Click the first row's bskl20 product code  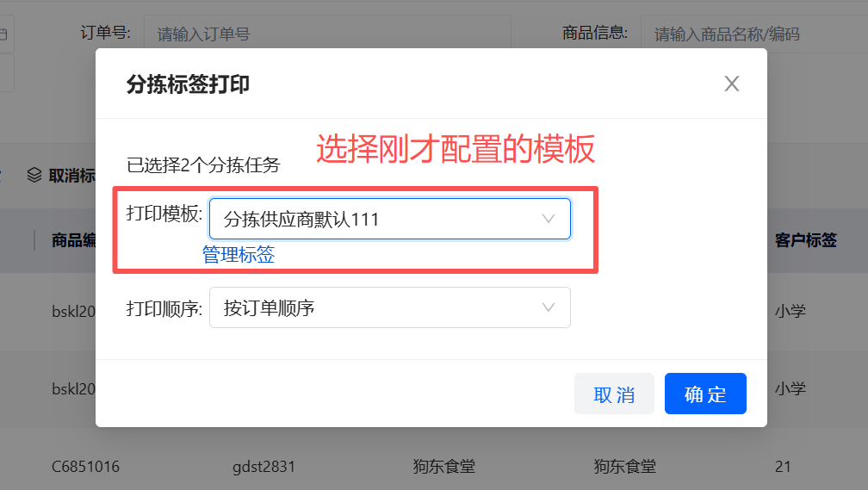[x=73, y=311]
